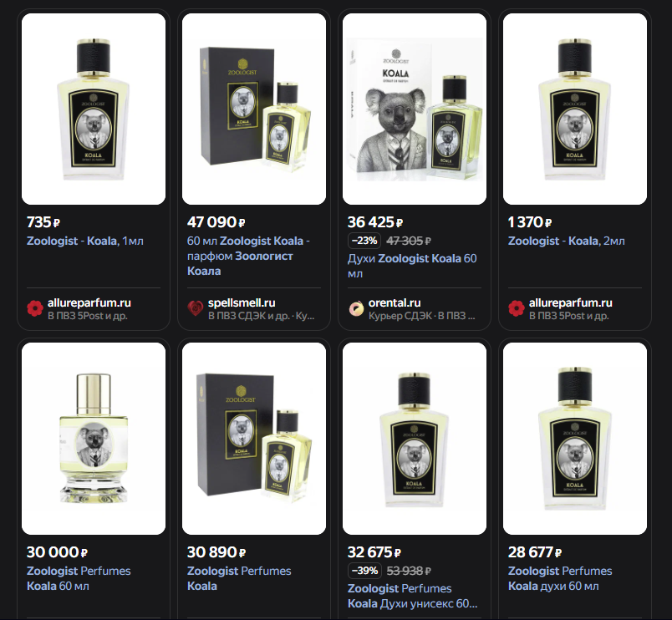This screenshot has height=620, width=672.
Task: Select the round bottle thumbnail priced 30 000 ₽
Action: (94, 439)
